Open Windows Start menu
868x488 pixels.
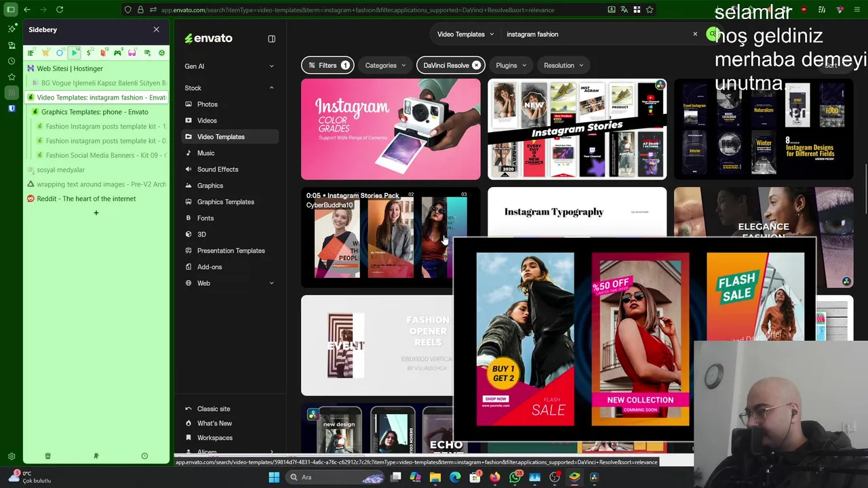pyautogui.click(x=274, y=477)
